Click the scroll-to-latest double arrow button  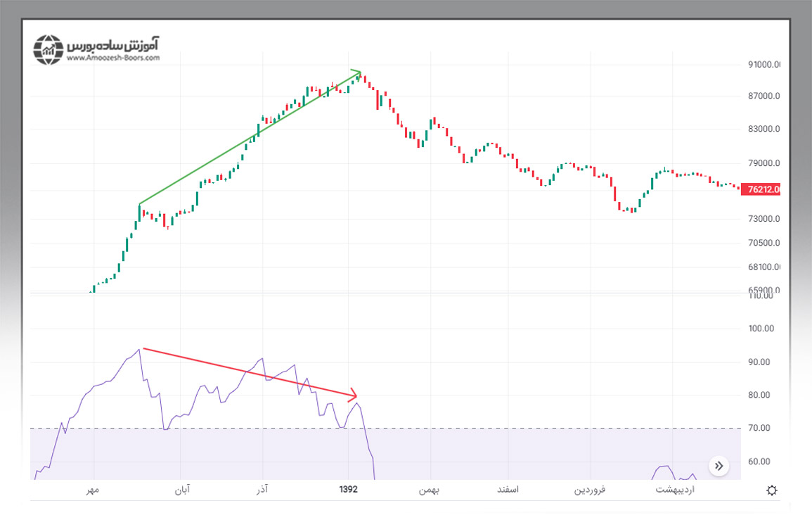click(x=718, y=465)
